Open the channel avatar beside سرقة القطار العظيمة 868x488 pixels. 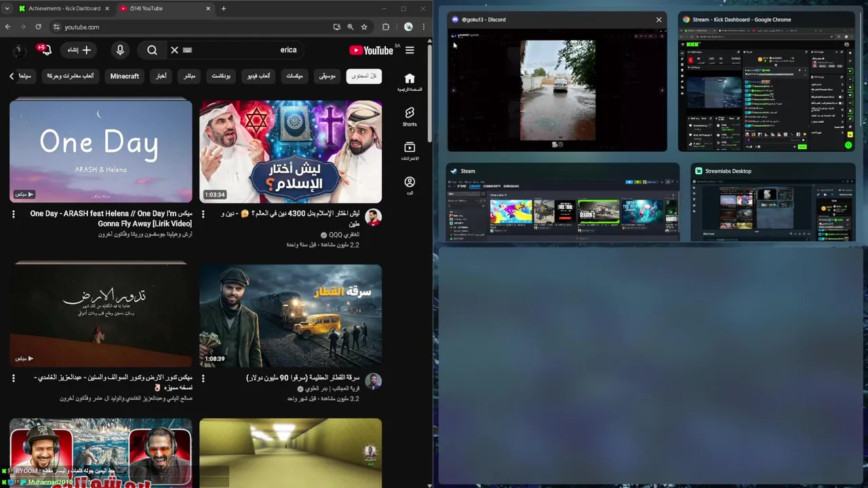point(373,381)
